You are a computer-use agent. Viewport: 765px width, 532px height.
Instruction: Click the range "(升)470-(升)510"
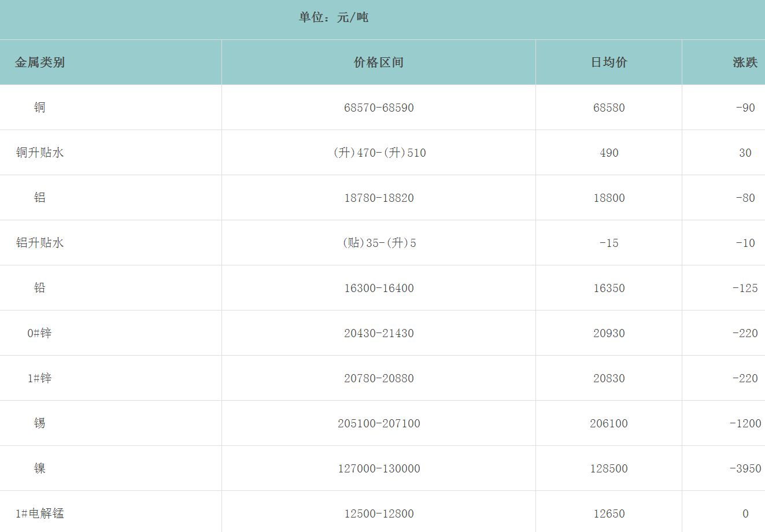(x=379, y=153)
